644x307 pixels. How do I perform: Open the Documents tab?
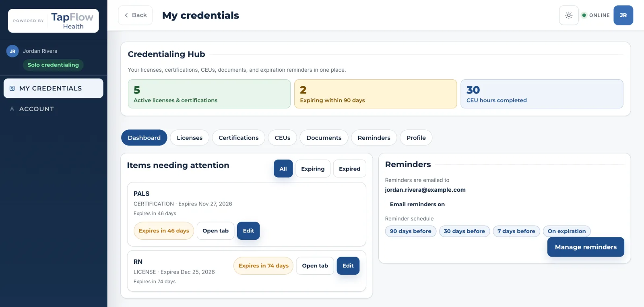324,138
